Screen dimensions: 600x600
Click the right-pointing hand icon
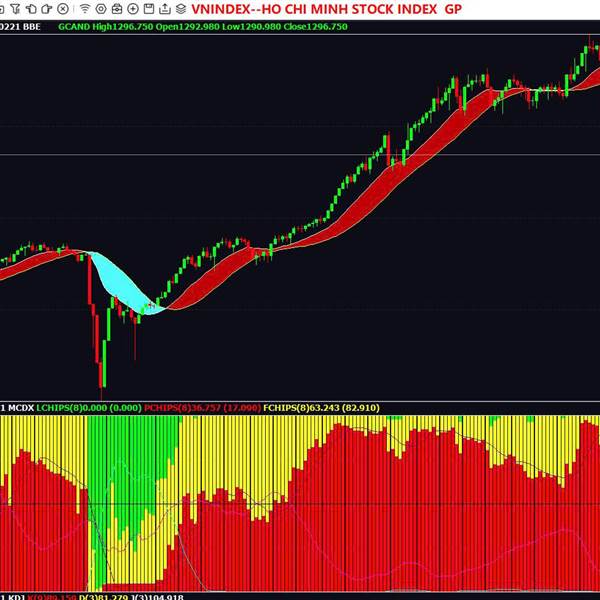coord(46,8)
